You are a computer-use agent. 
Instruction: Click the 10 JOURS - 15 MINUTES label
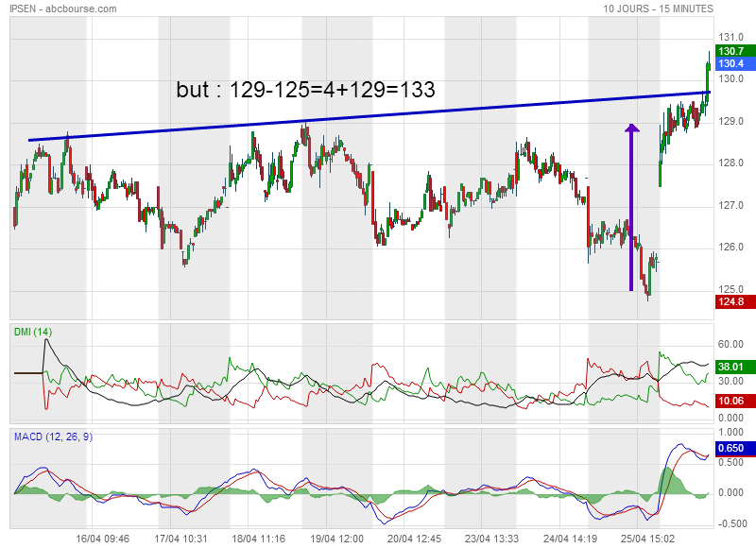(x=658, y=9)
